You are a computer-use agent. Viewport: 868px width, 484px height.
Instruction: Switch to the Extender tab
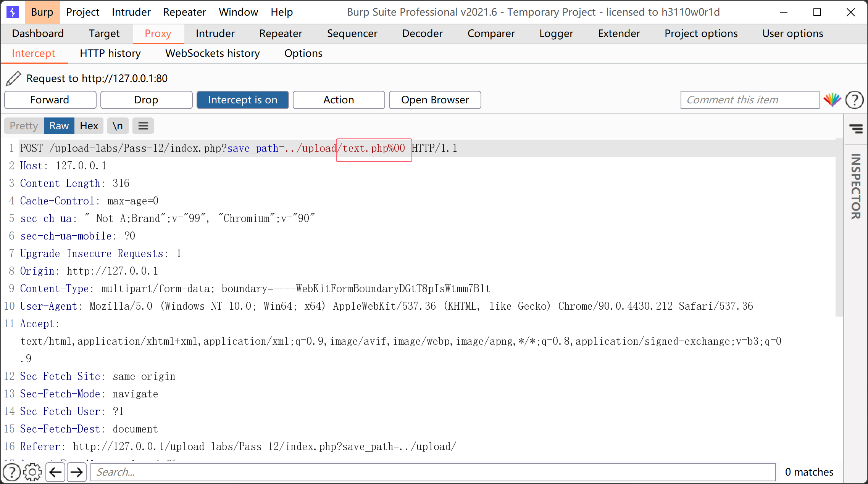pyautogui.click(x=619, y=34)
